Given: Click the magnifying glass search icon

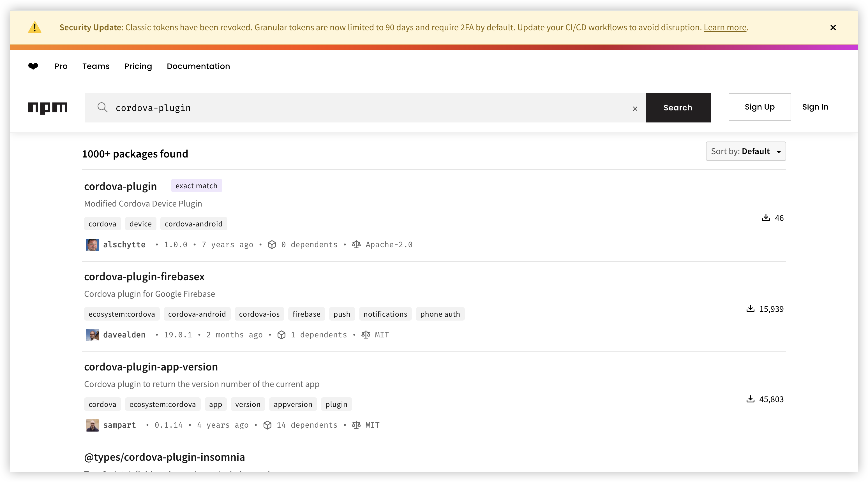Looking at the screenshot, I should (102, 107).
